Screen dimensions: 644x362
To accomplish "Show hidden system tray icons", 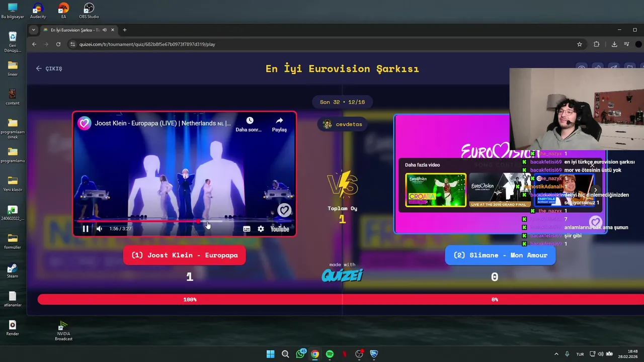I will [x=556, y=354].
